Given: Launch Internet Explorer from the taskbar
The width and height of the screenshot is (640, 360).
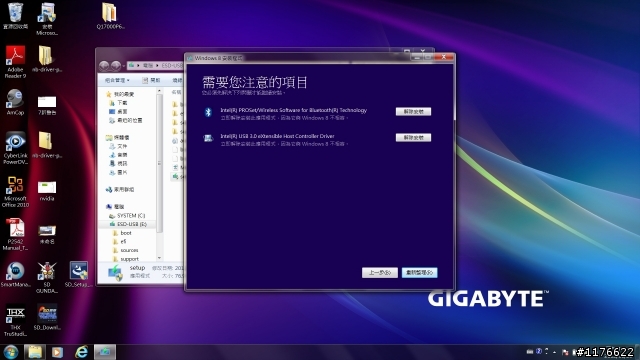Looking at the screenshot, I should [x=81, y=352].
